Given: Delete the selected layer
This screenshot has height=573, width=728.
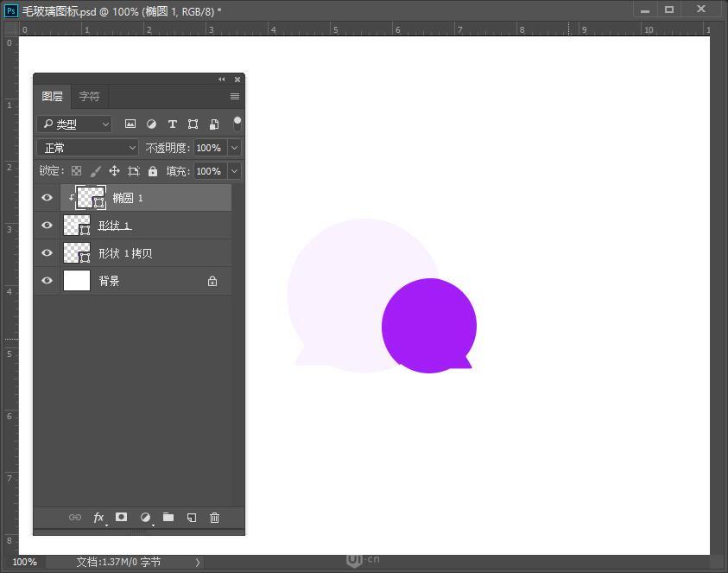Looking at the screenshot, I should pyautogui.click(x=214, y=518).
